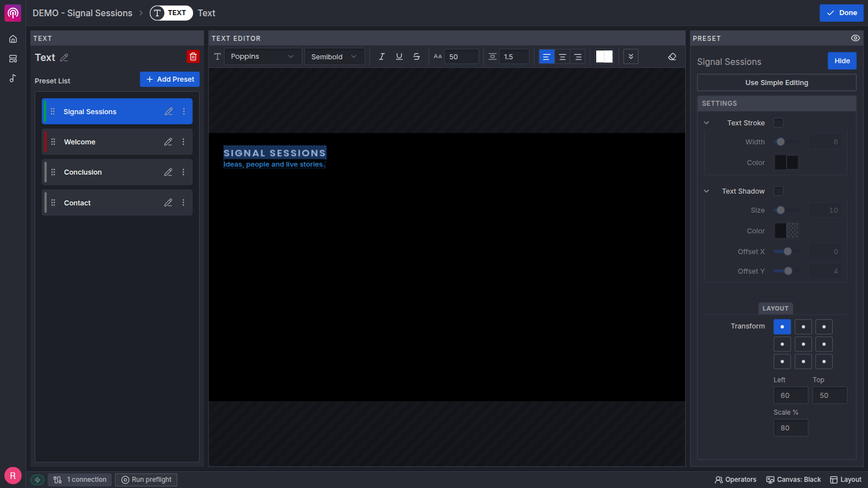Click Use Simple Editing
Image resolution: width=868 pixels, height=488 pixels.
coord(776,82)
